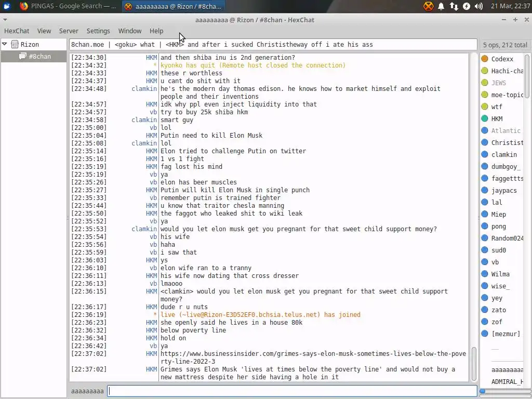Click ADMIRAL_ entry in lower right list

pyautogui.click(x=507, y=382)
